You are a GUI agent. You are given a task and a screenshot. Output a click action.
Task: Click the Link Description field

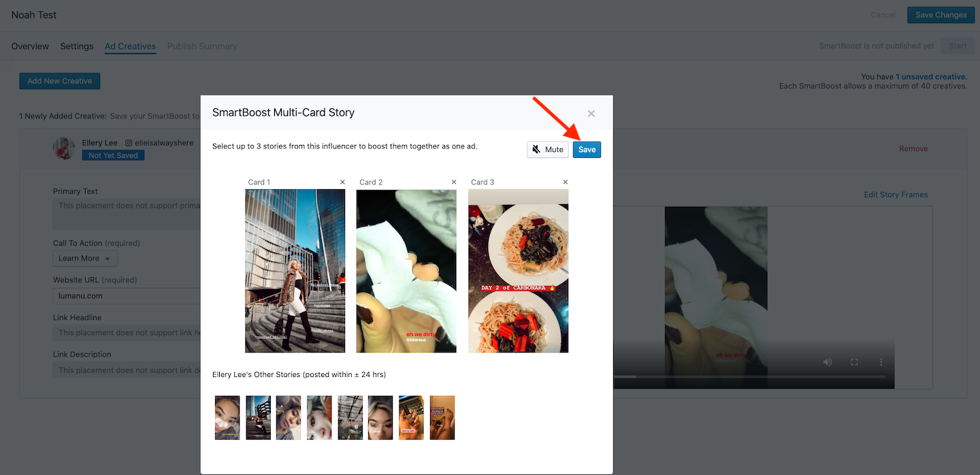[x=127, y=370]
